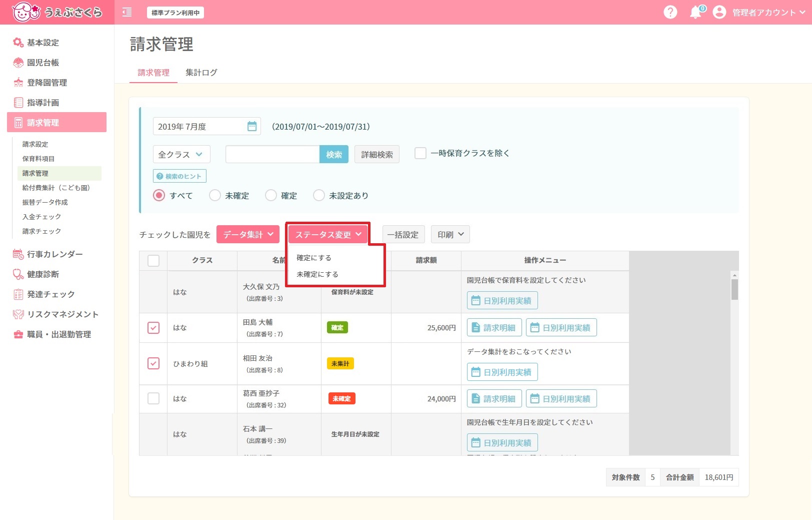Uncheck the row for 相田 友治
This screenshot has width=812, height=520.
153,363
